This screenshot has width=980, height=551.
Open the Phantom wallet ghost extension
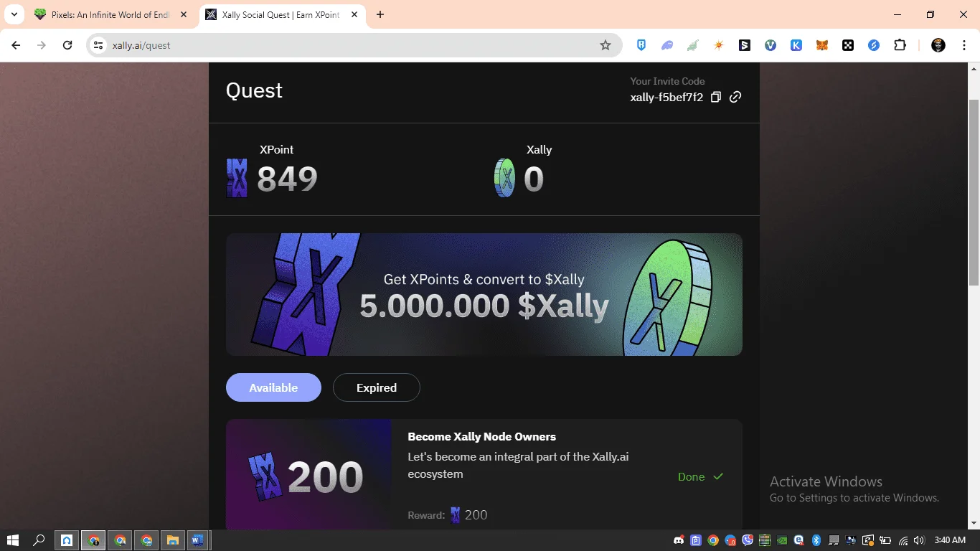pyautogui.click(x=667, y=45)
